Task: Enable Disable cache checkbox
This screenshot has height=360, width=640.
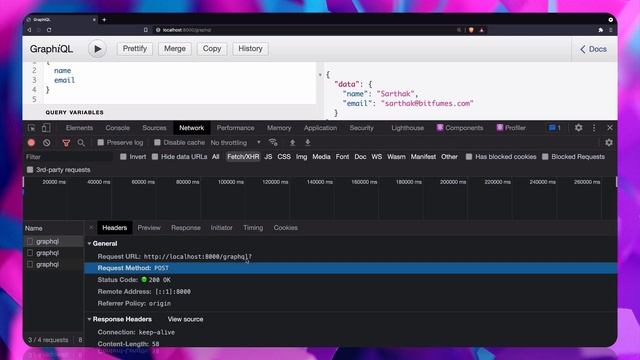Action: (157, 142)
